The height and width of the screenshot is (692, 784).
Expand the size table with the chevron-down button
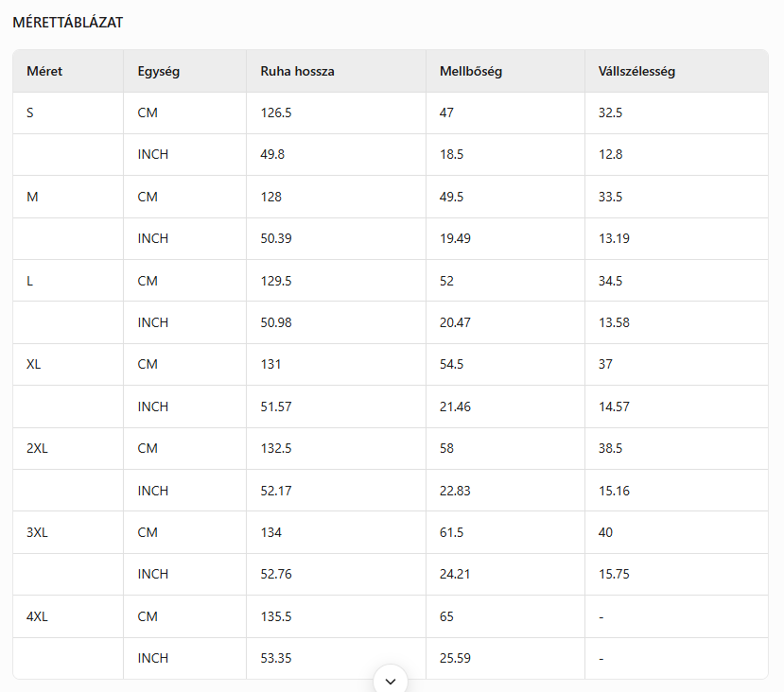click(x=391, y=681)
